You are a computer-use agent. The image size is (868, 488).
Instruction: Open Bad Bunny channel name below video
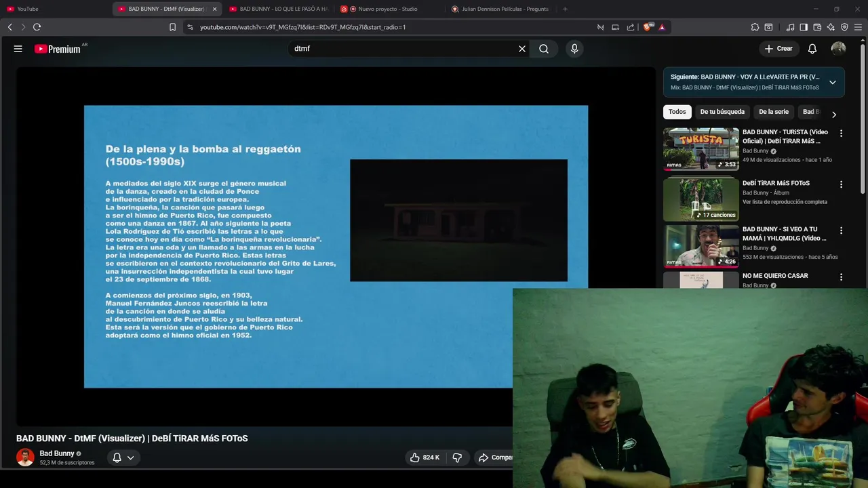(57, 453)
